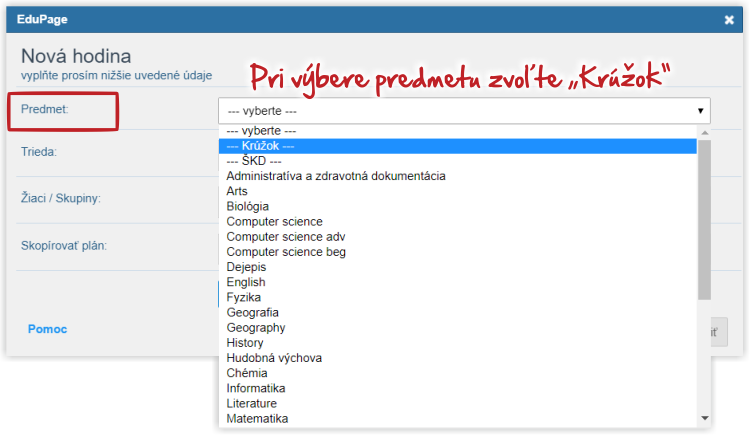Image resolution: width=750 pixels, height=435 pixels.
Task: Click the dropdown arrow of Predmet combo
Action: point(700,111)
